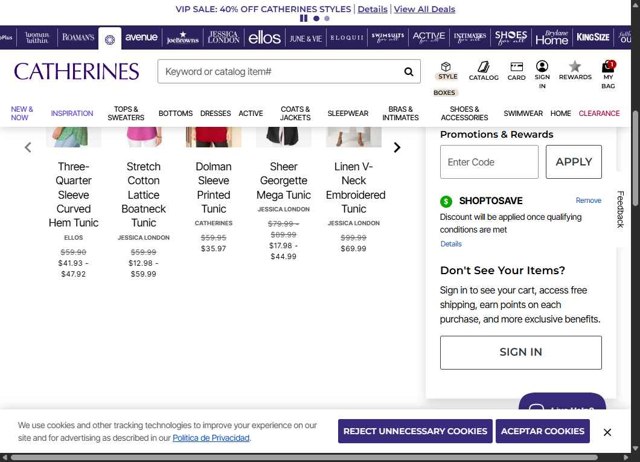Open Swimwear menu
The height and width of the screenshot is (462, 640).
pyautogui.click(x=523, y=113)
